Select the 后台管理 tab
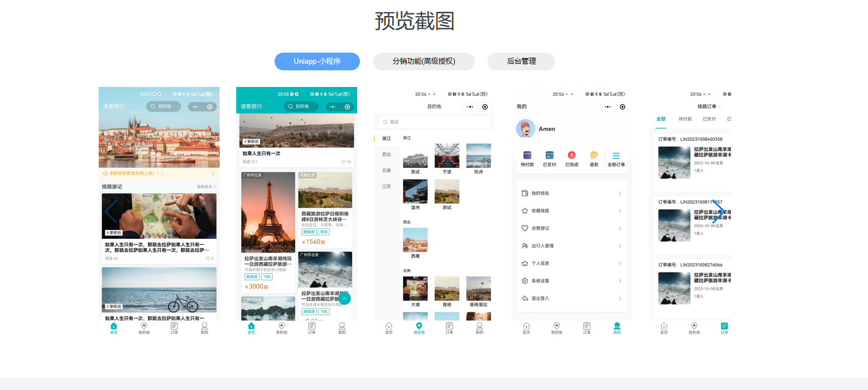 pyautogui.click(x=521, y=61)
